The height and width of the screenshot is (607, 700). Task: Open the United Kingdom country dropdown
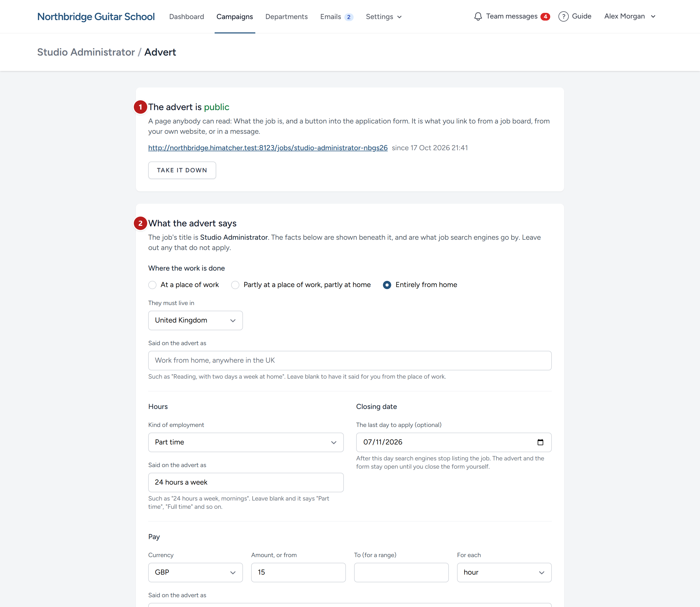point(195,320)
